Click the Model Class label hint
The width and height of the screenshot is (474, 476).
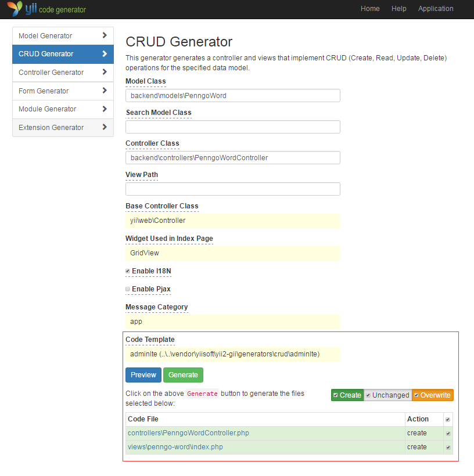[x=146, y=81]
